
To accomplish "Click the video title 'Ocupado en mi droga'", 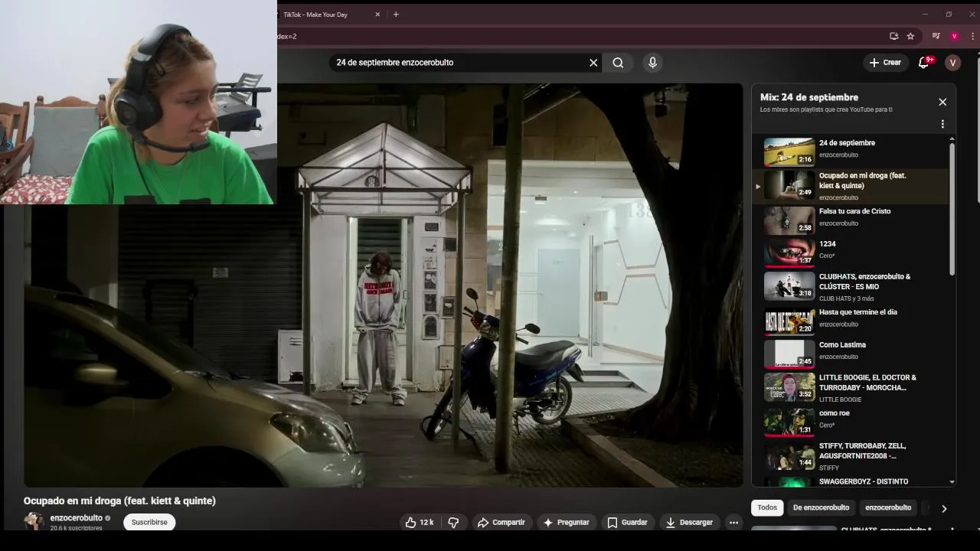I will point(119,500).
